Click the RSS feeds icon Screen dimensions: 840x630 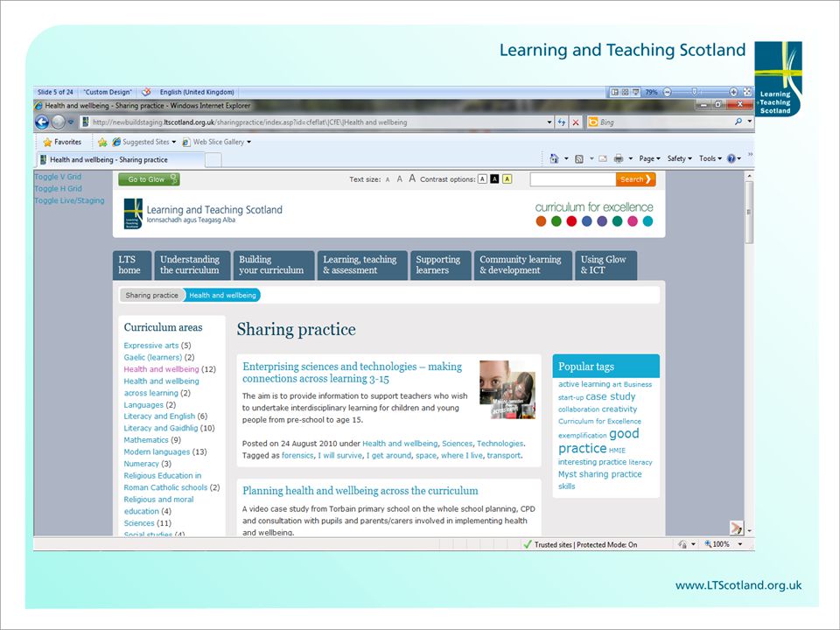pyautogui.click(x=578, y=158)
